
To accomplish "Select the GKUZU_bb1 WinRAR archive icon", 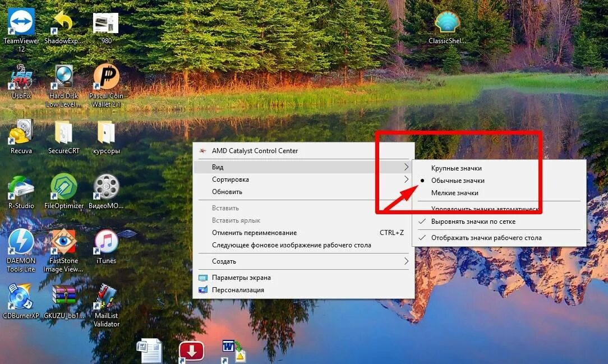I will 64,296.
